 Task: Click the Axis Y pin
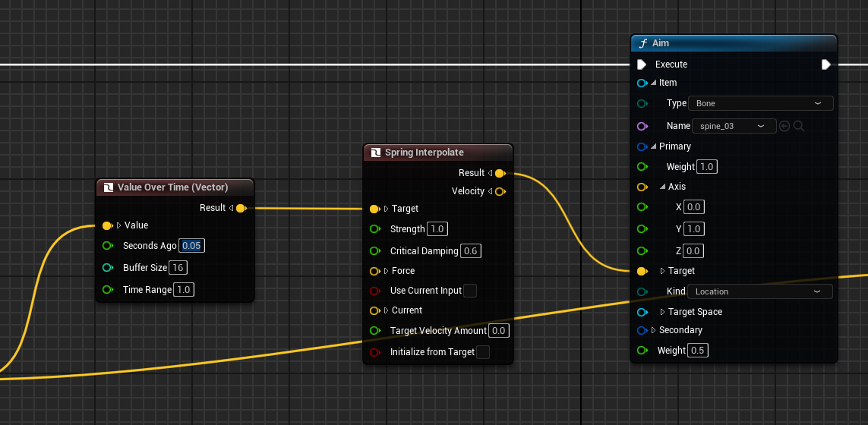(642, 228)
